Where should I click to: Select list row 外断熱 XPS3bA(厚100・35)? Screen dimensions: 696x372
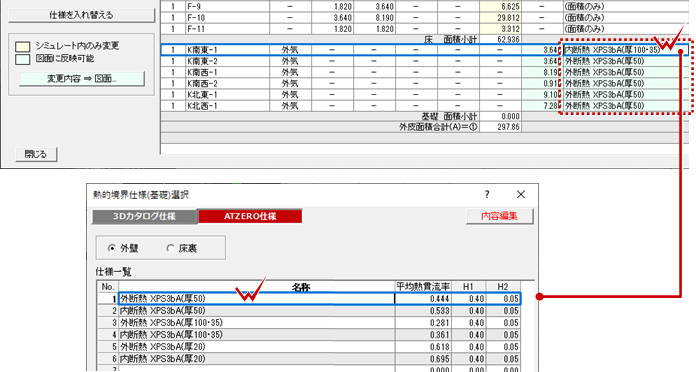click(308, 323)
